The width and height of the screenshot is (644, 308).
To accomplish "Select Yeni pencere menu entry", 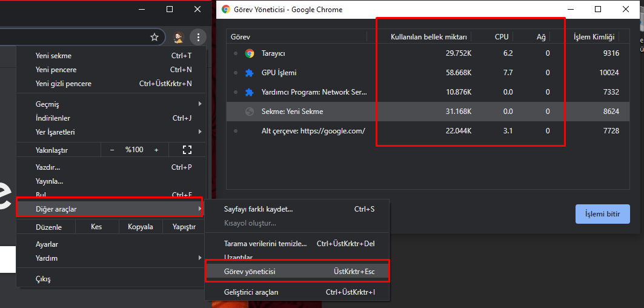I will (111, 70).
